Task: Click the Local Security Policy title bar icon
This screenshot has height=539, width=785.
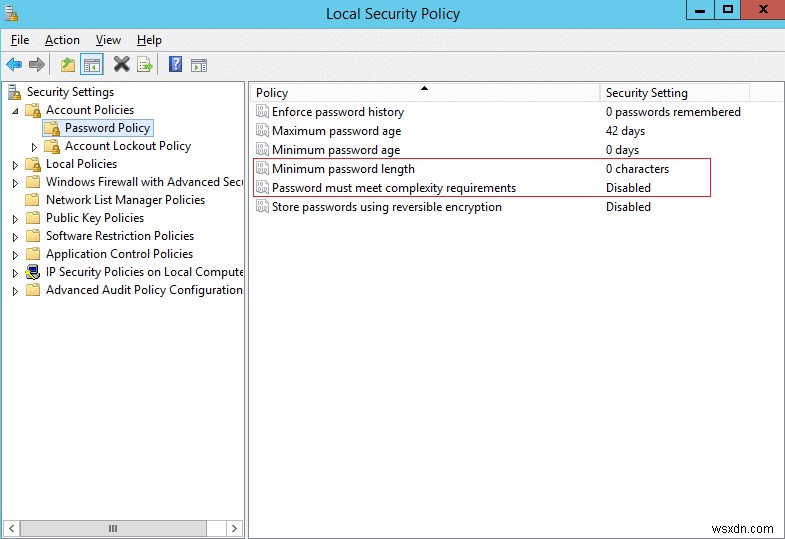Action: coord(12,13)
